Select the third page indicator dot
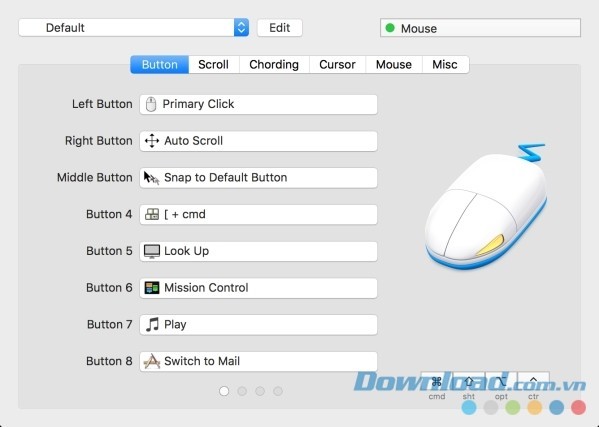Viewport: 599px width, 427px height. (260, 391)
